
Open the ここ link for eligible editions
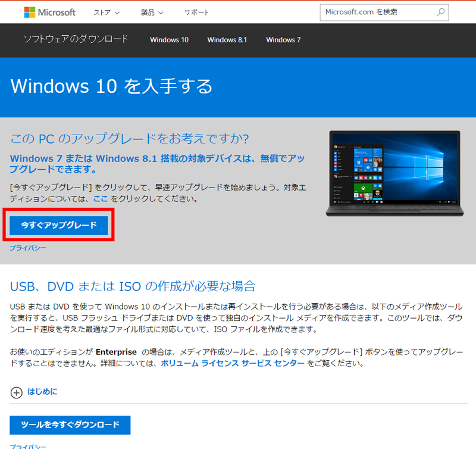click(101, 199)
